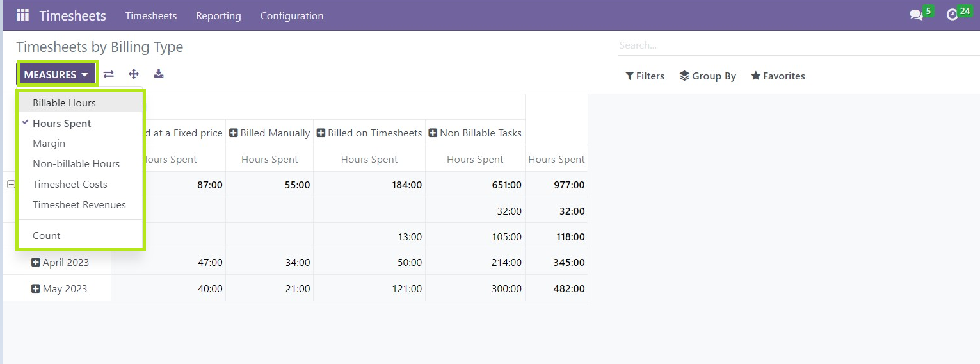Viewport: 980px width, 364px height.
Task: Toggle the Measures dropdown button
Action: click(56, 74)
